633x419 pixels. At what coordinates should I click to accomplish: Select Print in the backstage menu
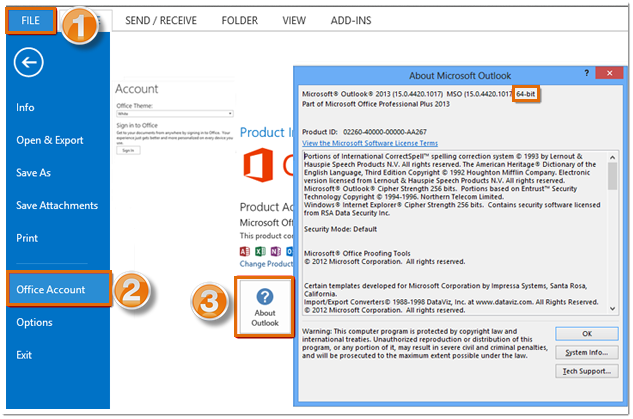click(27, 238)
